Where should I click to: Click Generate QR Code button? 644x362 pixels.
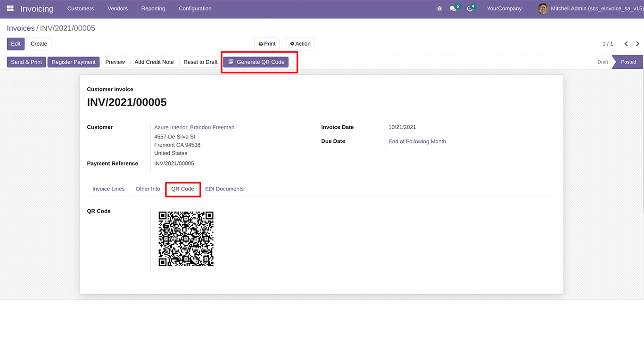tap(256, 62)
